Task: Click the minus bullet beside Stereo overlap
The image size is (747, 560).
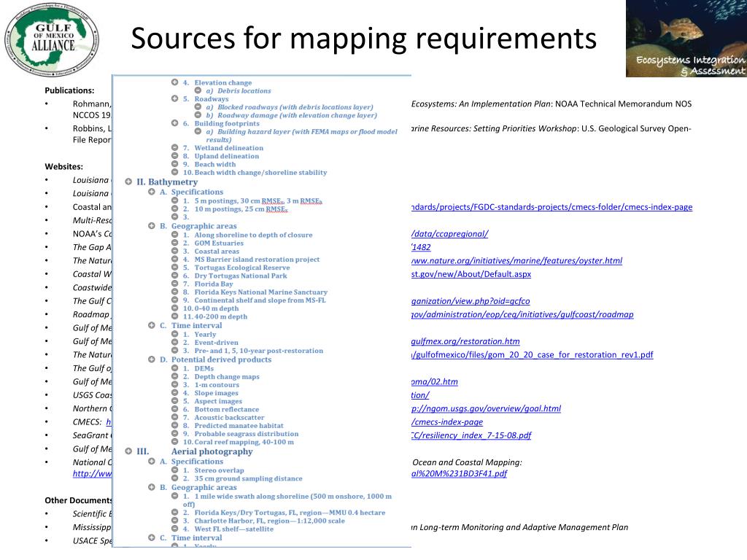Action: [175, 471]
